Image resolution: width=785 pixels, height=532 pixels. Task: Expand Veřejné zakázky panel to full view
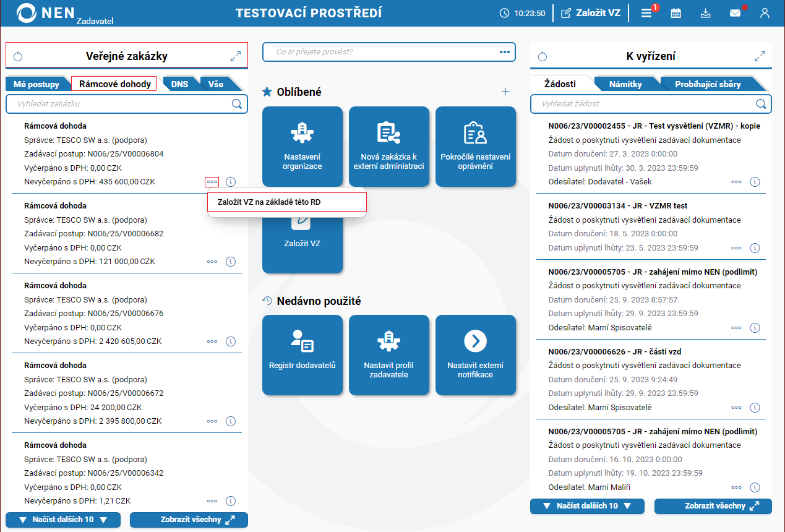[235, 56]
